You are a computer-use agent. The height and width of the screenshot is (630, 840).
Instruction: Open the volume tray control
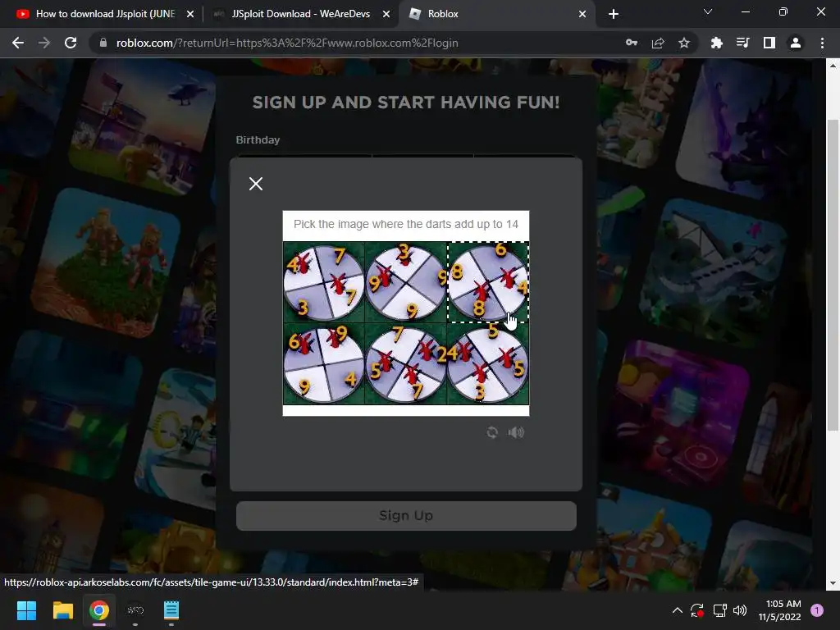740,610
